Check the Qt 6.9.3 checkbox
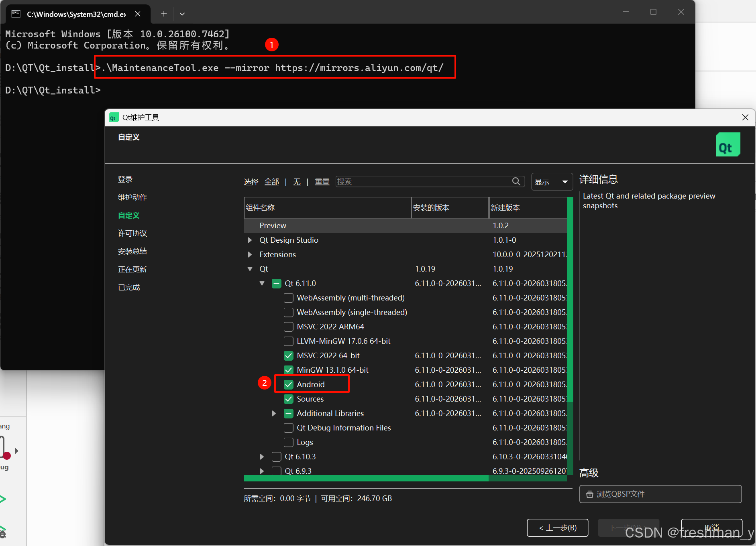The width and height of the screenshot is (756, 546). pos(277,471)
